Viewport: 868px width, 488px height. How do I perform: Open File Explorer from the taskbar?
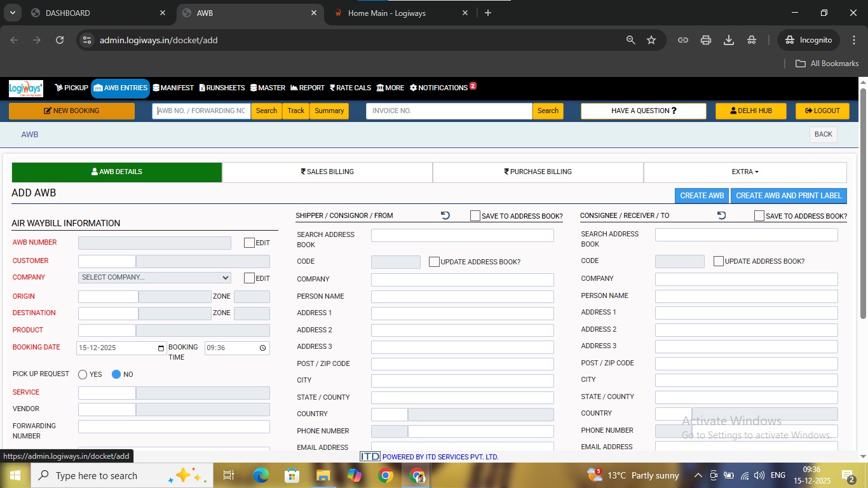pos(323,475)
